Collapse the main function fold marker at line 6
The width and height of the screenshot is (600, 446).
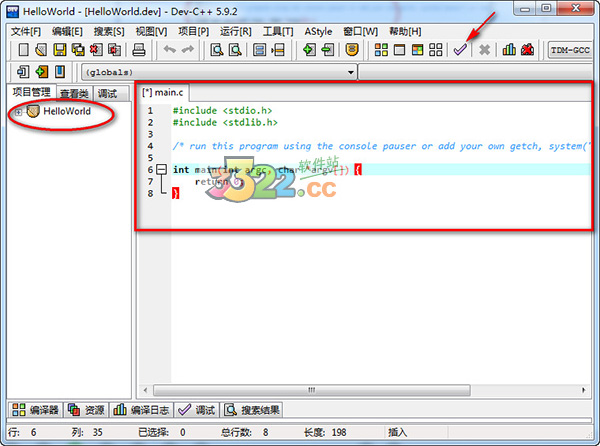[162, 169]
